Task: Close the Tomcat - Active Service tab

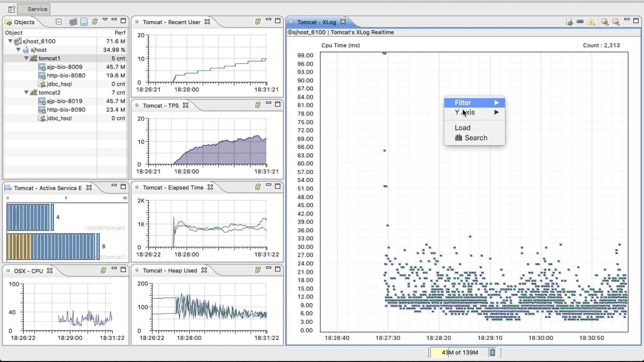Action: pyautogui.click(x=89, y=188)
